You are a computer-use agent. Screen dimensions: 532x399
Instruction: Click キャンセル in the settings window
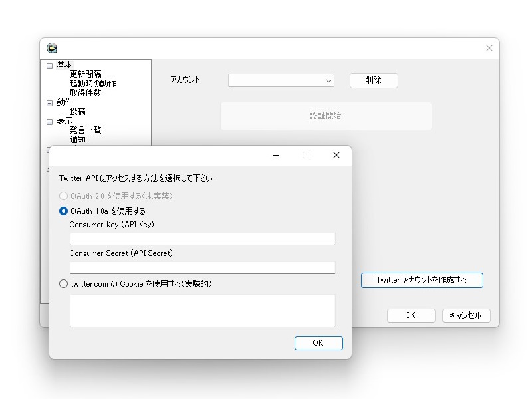point(466,315)
